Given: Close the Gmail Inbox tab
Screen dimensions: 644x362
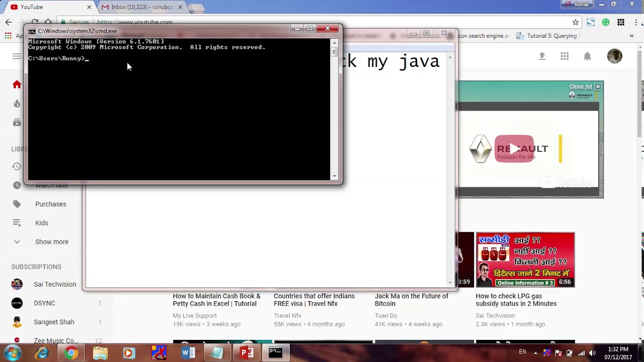Looking at the screenshot, I should (180, 7).
